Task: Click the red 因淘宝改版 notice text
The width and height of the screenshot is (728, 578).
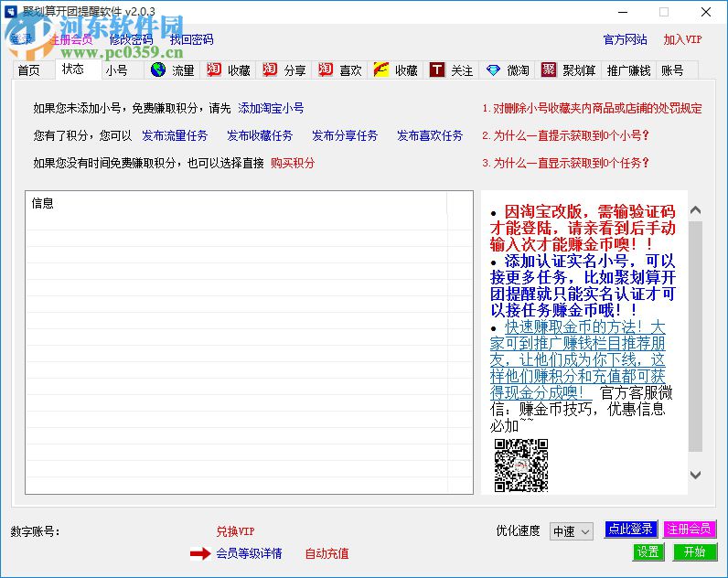Action: coord(583,228)
